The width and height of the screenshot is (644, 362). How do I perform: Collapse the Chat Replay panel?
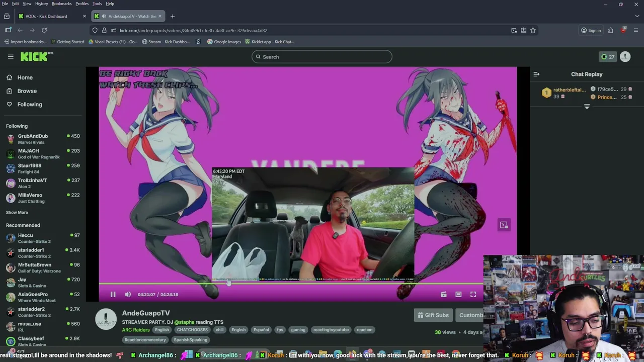click(x=536, y=74)
